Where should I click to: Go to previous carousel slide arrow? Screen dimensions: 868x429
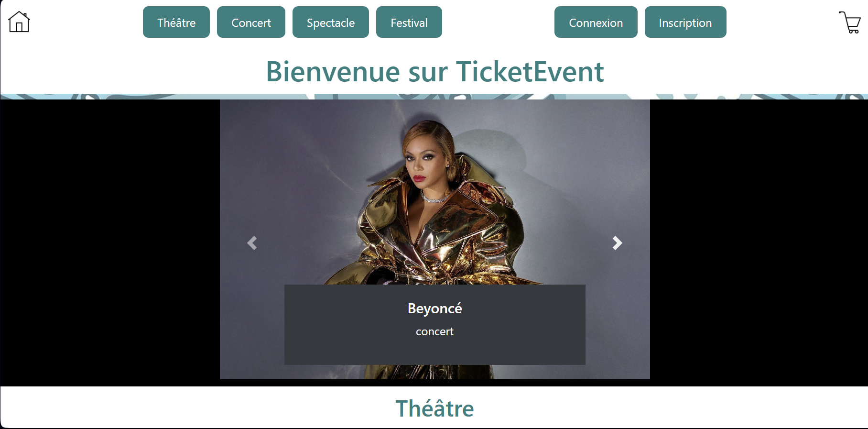pyautogui.click(x=252, y=243)
